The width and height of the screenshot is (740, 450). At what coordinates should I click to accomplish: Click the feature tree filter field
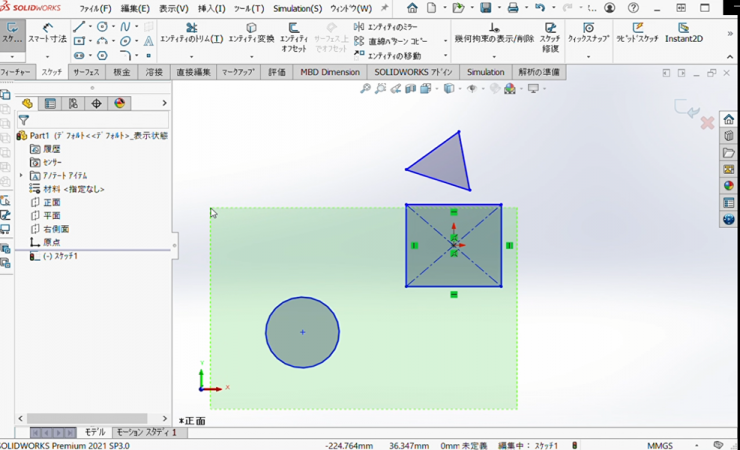93,120
